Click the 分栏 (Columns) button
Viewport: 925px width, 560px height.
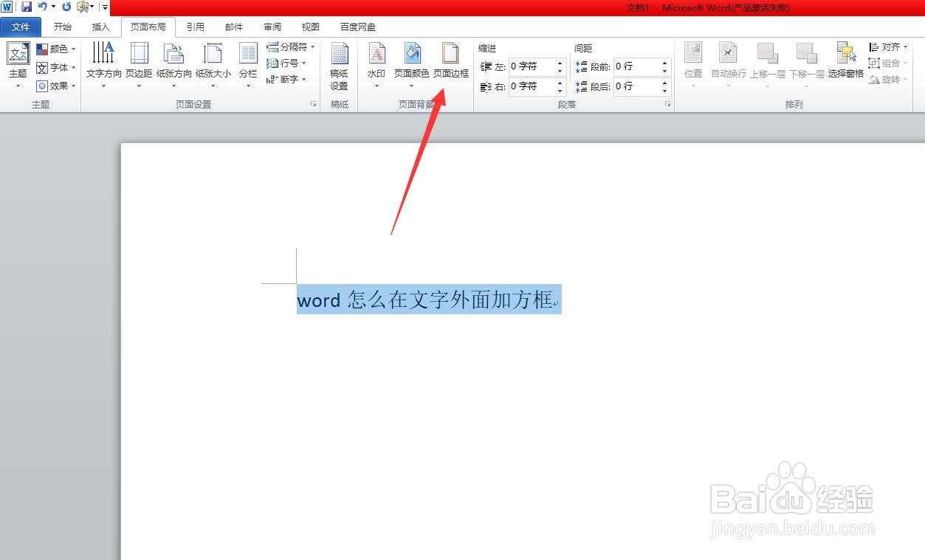248,66
